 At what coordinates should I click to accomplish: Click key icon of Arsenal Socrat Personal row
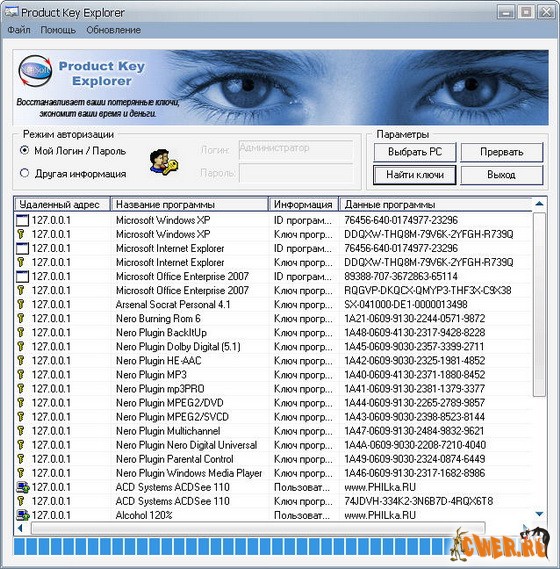[x=21, y=304]
